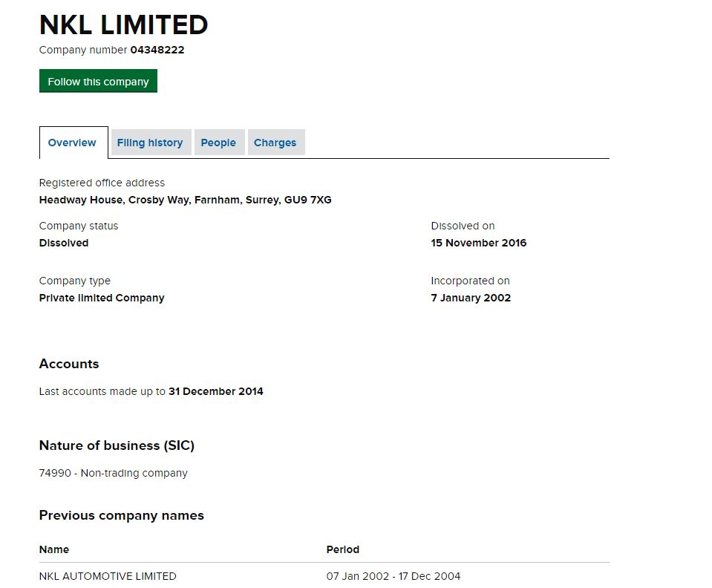Click the Accounts section heading

coord(69,364)
